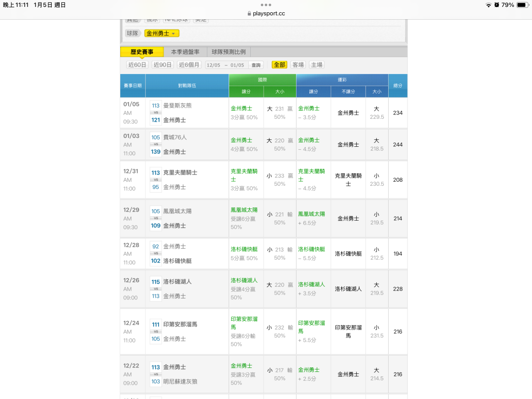
Task: Click the start date field 12/05
Action: [213, 65]
